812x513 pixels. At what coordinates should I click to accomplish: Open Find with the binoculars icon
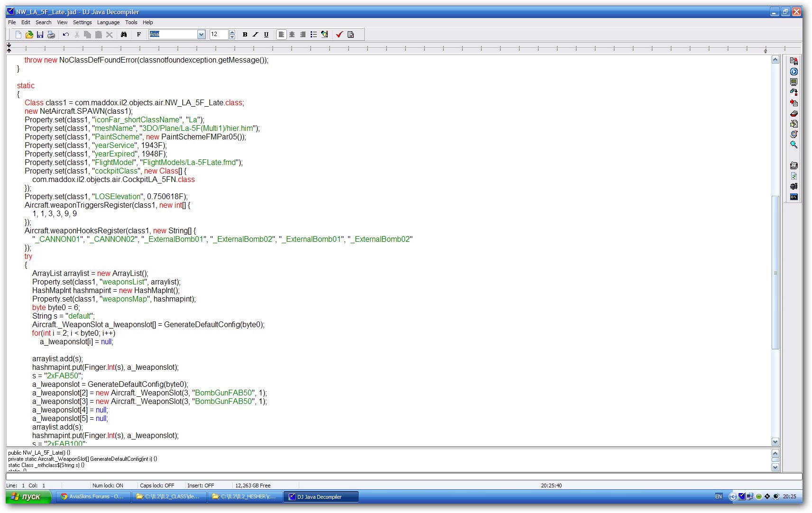point(124,34)
